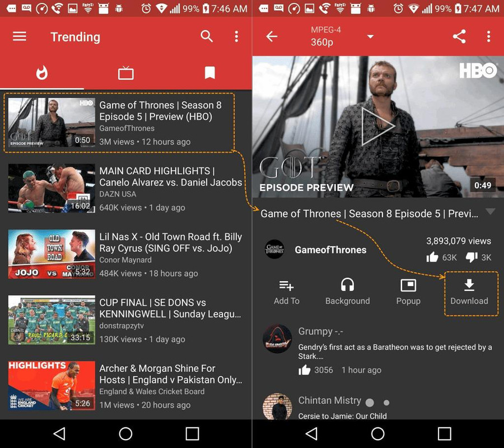Tap Android recents button on left screen
This screenshot has width=504, height=448.
[x=192, y=433]
